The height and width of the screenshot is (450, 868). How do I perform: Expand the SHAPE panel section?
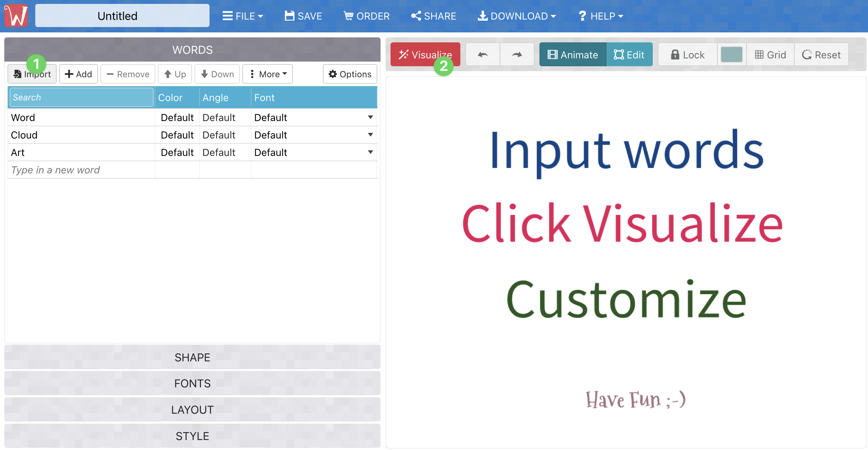point(192,357)
